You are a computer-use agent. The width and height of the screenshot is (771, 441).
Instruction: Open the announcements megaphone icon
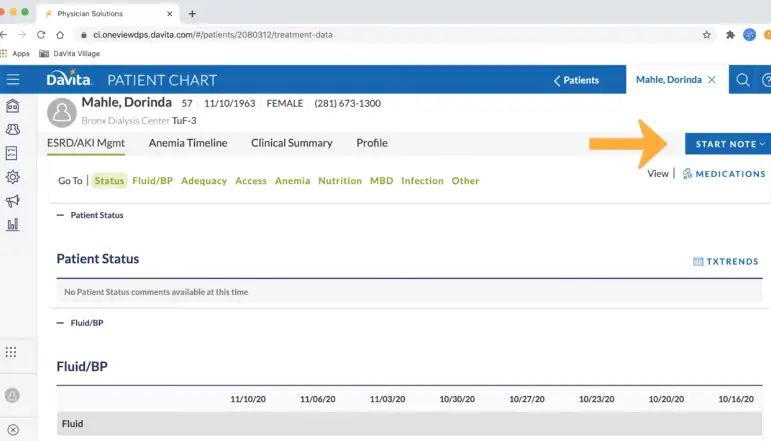coord(13,201)
